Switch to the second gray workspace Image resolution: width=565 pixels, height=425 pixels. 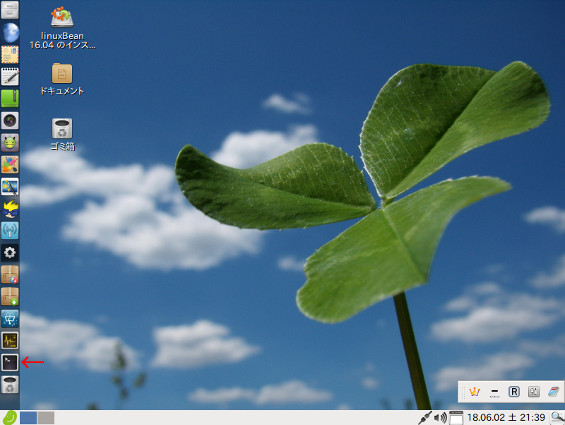(46, 418)
